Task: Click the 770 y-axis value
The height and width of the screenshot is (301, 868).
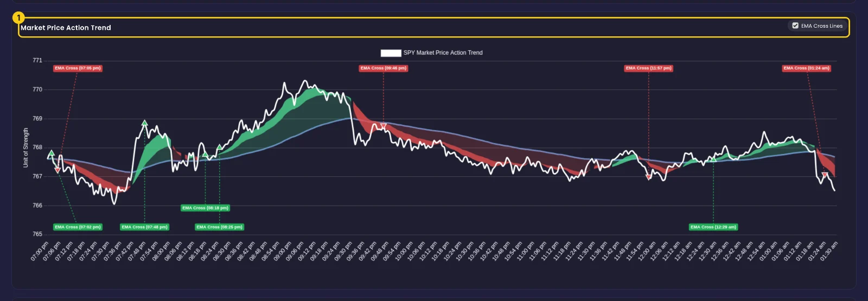Action: click(37, 89)
